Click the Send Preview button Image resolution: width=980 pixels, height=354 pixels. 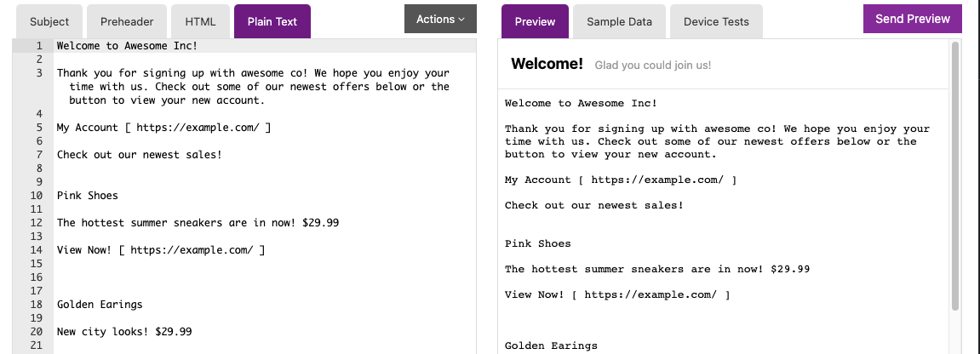(913, 19)
